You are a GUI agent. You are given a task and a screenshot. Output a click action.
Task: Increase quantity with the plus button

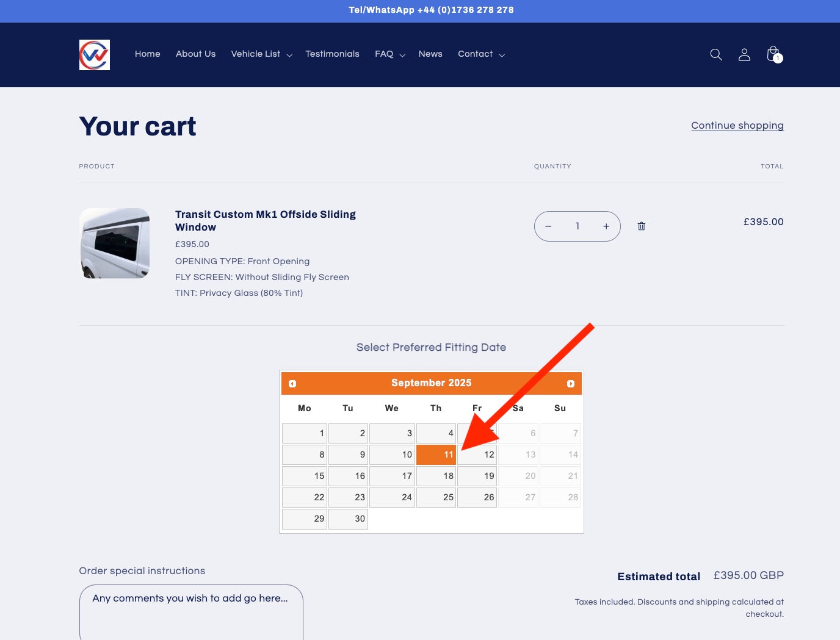(x=606, y=226)
